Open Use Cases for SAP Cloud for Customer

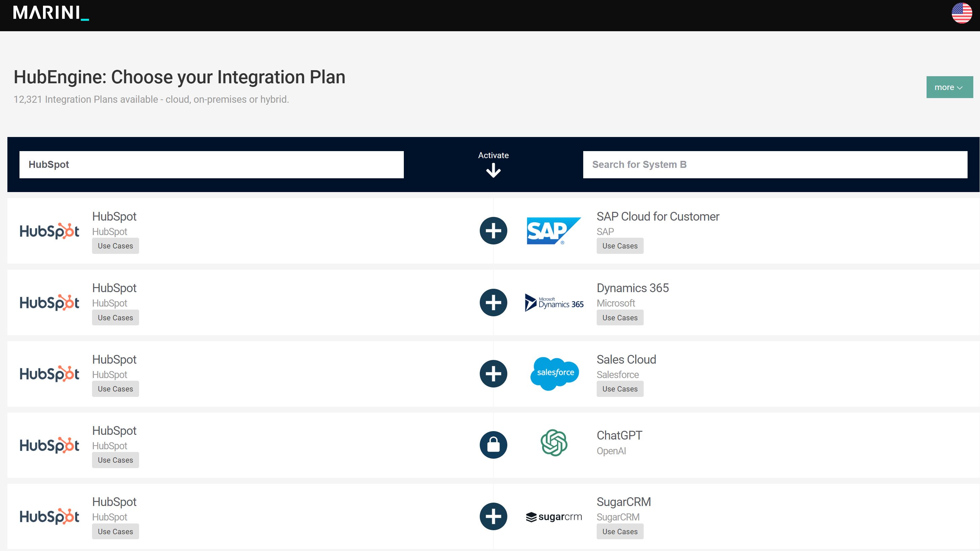pyautogui.click(x=620, y=246)
